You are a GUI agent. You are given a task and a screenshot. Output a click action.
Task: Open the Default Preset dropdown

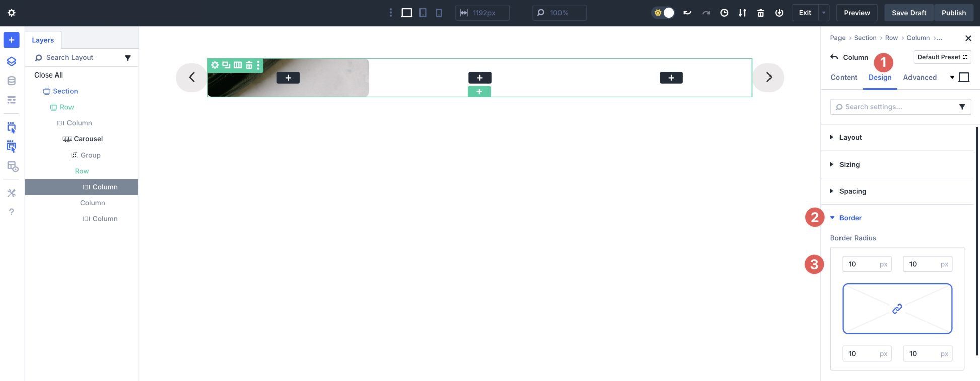tap(942, 57)
